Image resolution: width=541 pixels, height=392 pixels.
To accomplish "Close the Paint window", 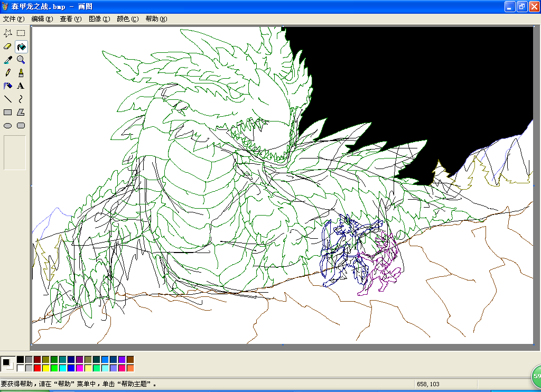I will coord(534,6).
